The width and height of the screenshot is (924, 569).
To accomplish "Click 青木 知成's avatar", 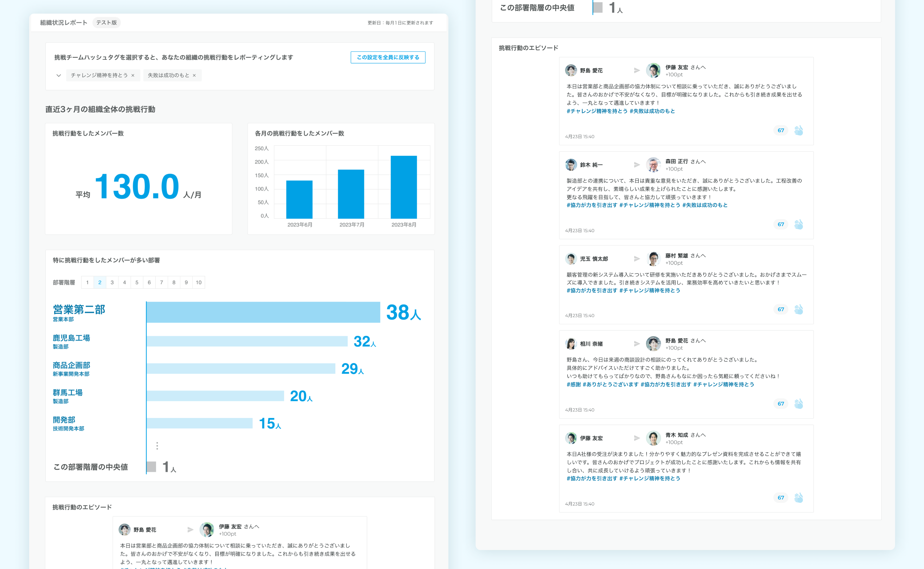I will point(654,438).
